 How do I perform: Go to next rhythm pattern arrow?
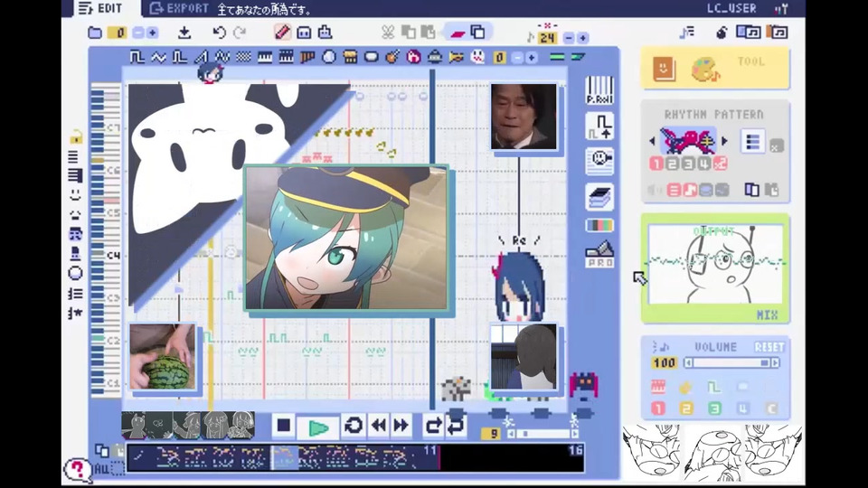point(724,141)
